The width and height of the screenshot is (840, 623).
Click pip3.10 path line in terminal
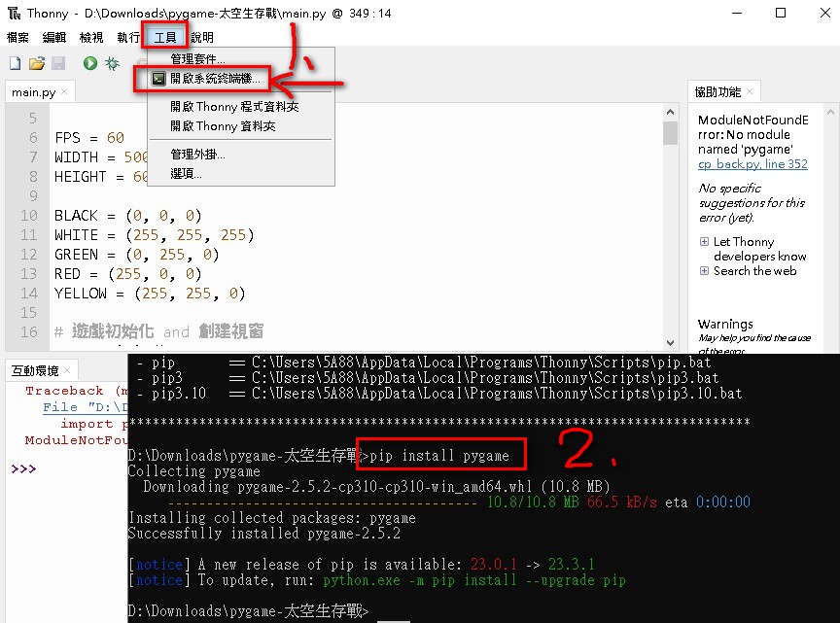point(439,394)
